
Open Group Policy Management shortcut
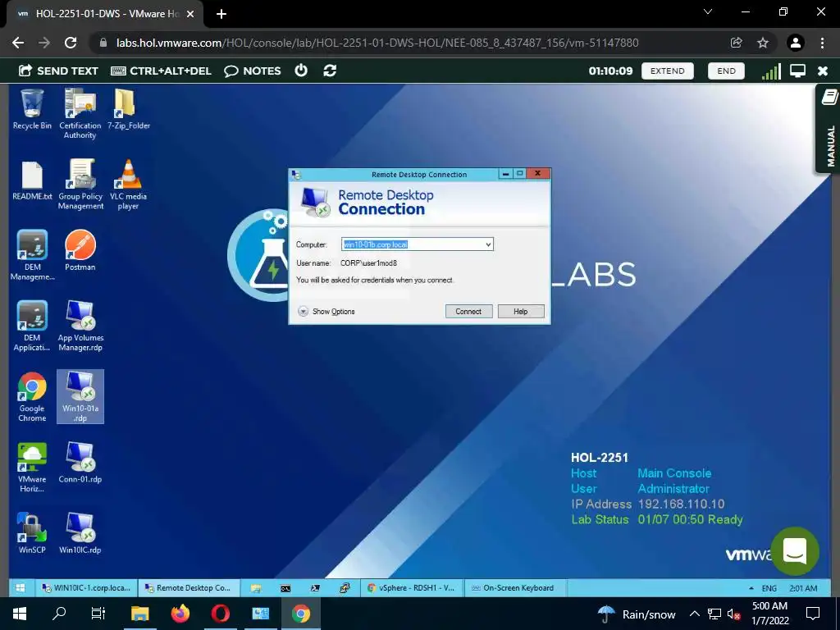pyautogui.click(x=80, y=185)
